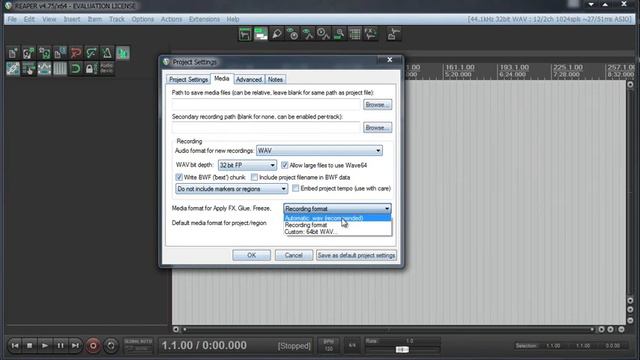Toggle the Auto-crossfade toolbar icon
This screenshot has width=640, height=360.
13,69
